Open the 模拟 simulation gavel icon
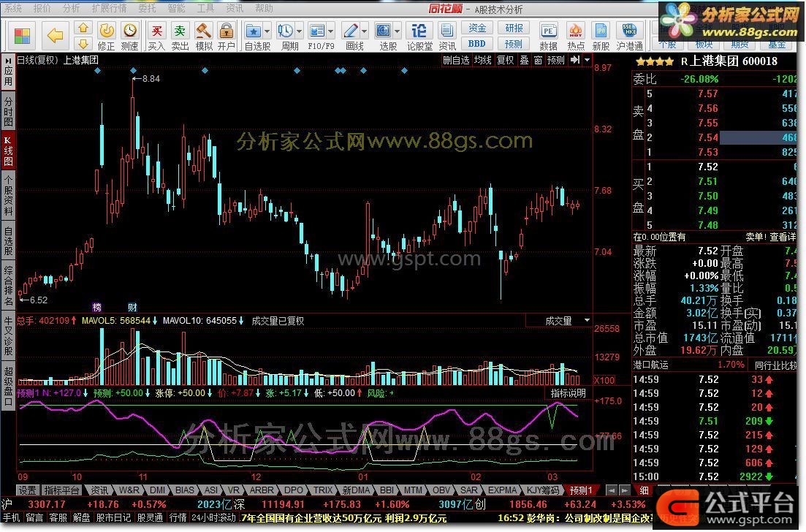This screenshot has height=532, width=806. click(x=204, y=31)
